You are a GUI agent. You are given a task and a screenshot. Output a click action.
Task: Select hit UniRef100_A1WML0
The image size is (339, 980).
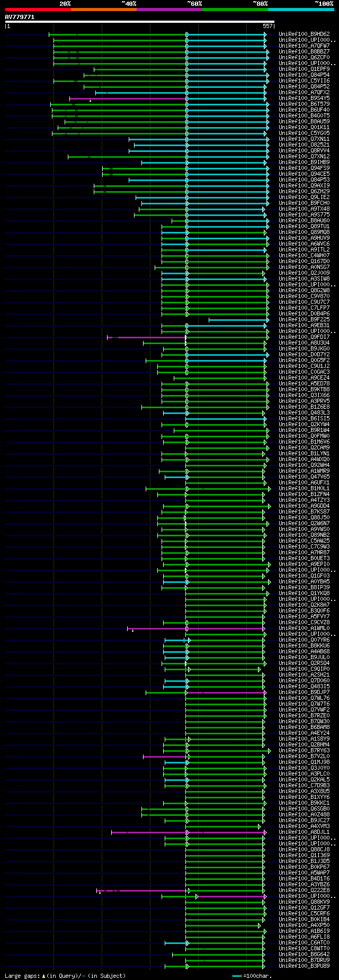coord(304,628)
